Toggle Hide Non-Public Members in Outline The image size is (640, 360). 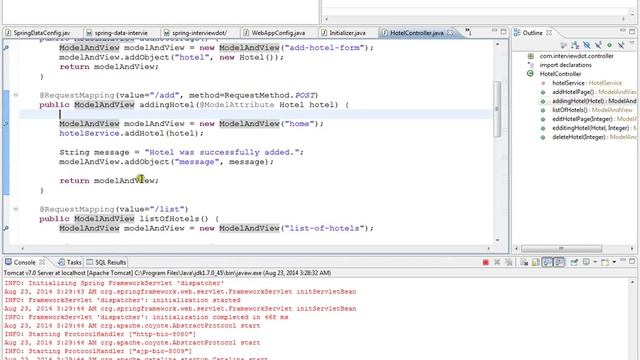(609, 45)
